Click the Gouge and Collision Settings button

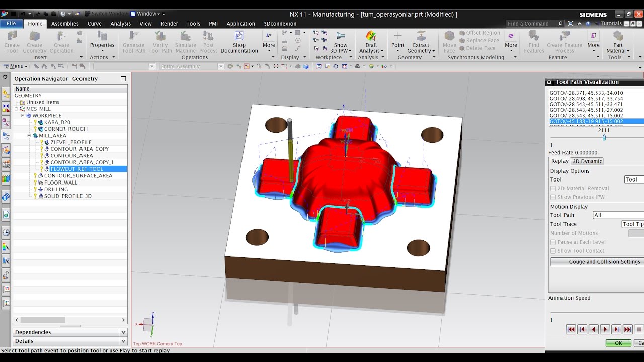click(x=598, y=262)
